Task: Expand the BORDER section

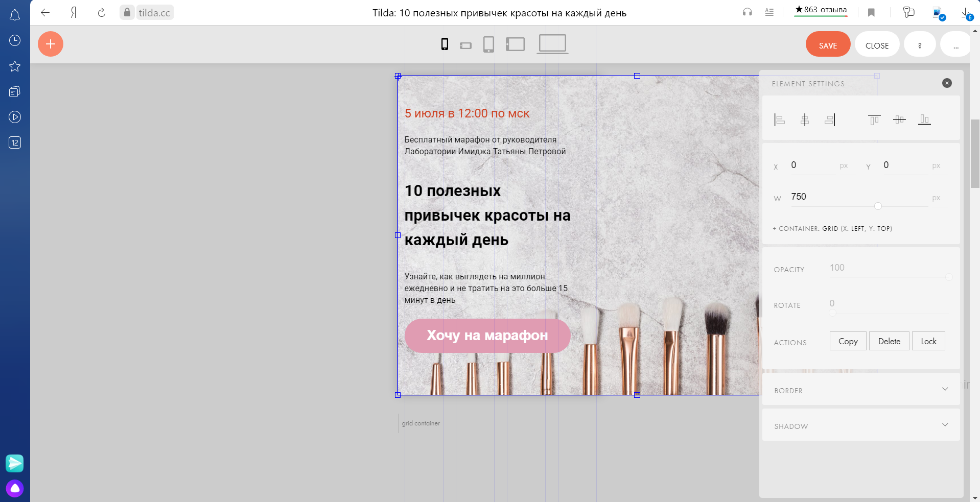Action: (x=861, y=390)
